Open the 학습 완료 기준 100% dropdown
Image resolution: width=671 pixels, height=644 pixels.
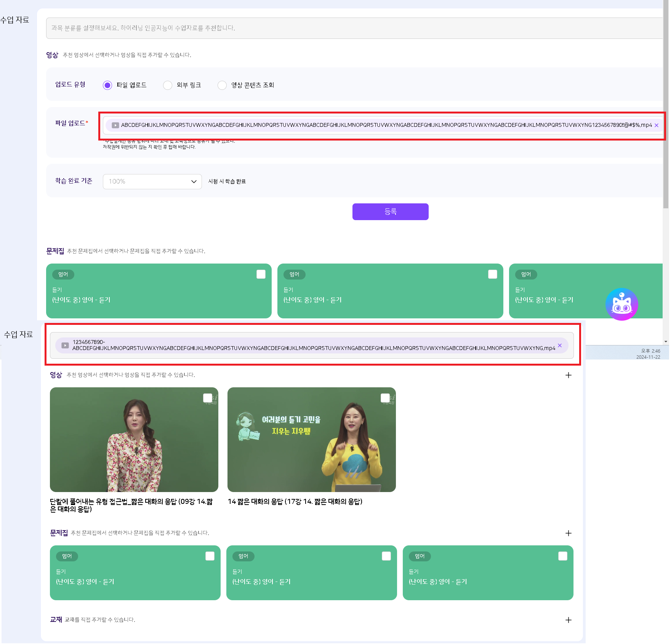[152, 182]
